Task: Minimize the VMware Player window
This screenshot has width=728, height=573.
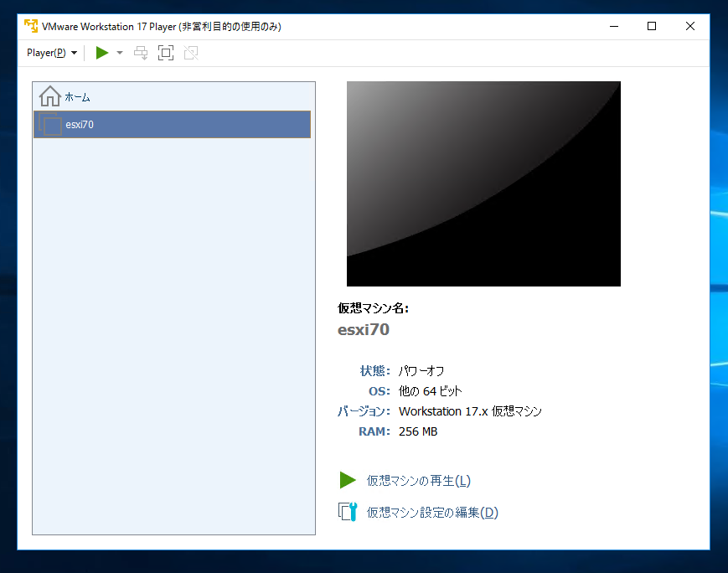Action: coord(614,27)
